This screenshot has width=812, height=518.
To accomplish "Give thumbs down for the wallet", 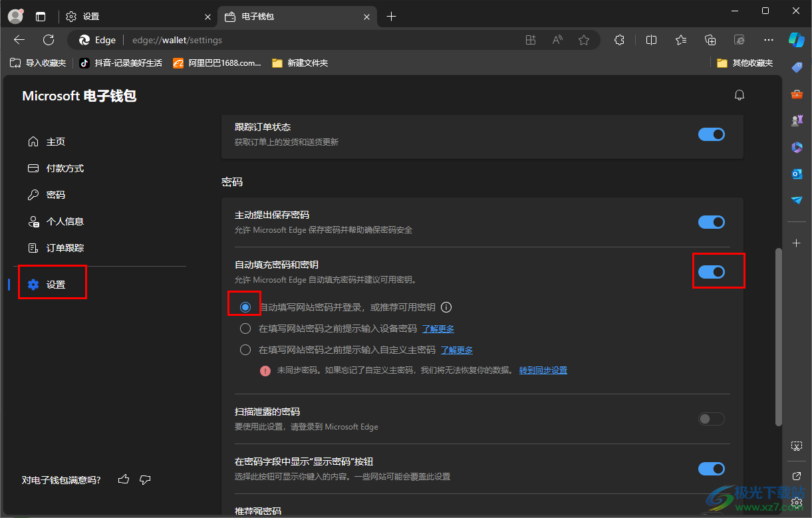I will [x=145, y=479].
